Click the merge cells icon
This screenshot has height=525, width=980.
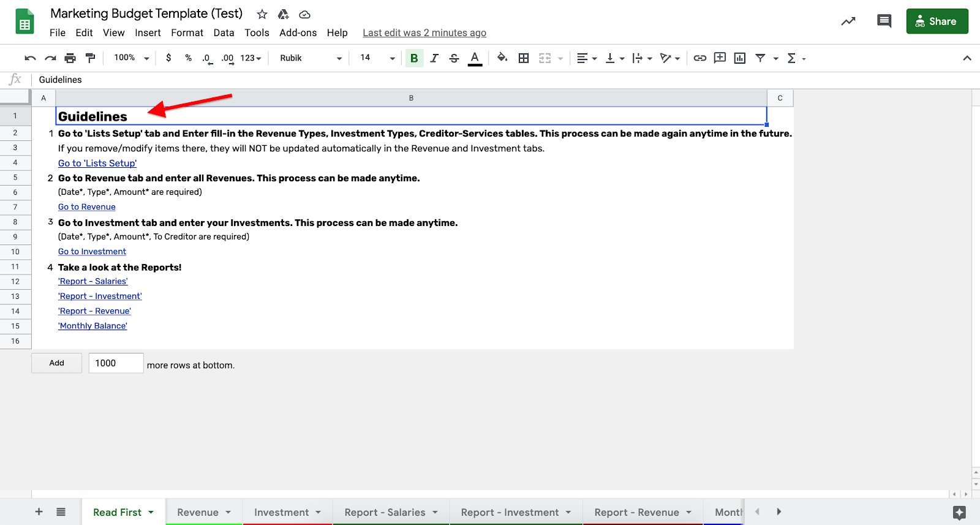[x=545, y=58]
